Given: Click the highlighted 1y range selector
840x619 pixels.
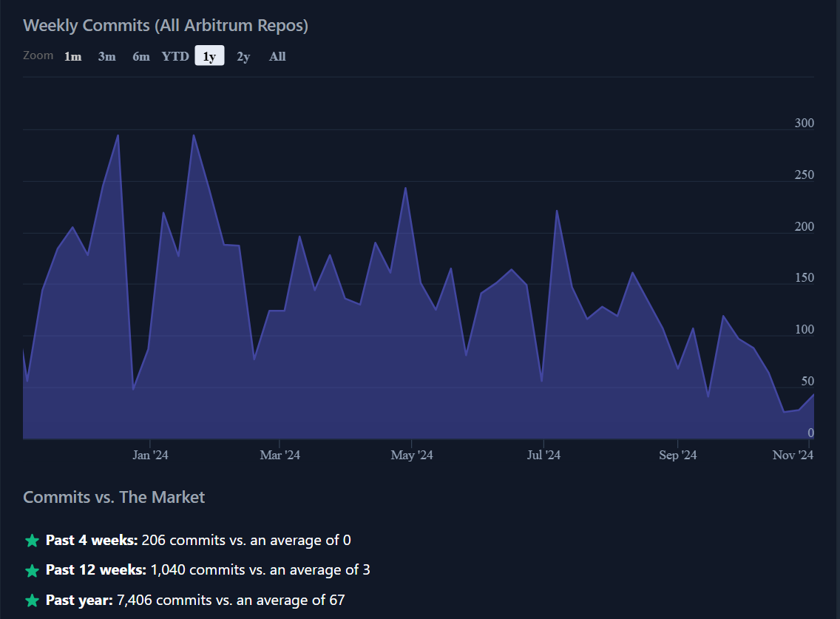Looking at the screenshot, I should (x=209, y=55).
